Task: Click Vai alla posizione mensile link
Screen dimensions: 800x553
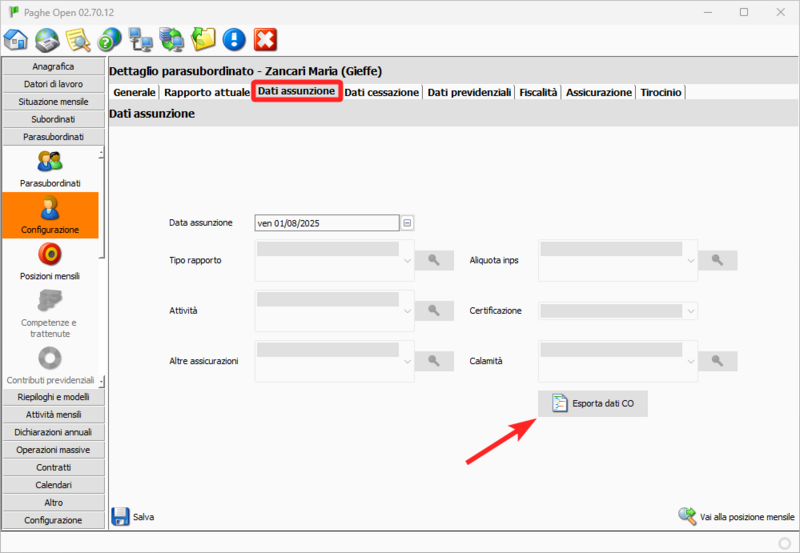Action: click(x=735, y=516)
